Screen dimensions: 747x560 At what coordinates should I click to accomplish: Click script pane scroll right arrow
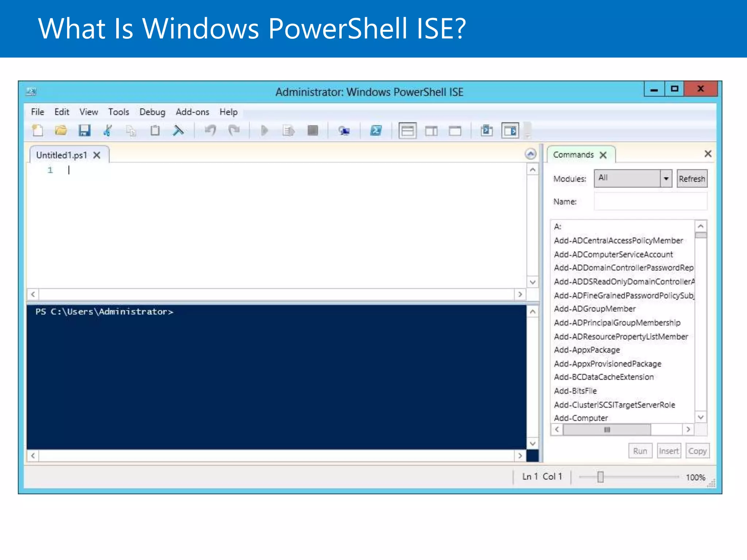520,294
